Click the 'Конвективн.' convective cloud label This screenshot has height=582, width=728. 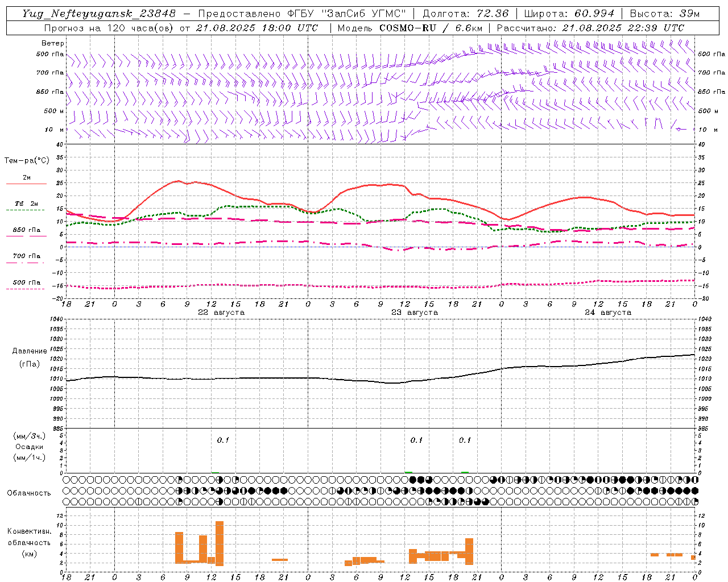coord(30,531)
